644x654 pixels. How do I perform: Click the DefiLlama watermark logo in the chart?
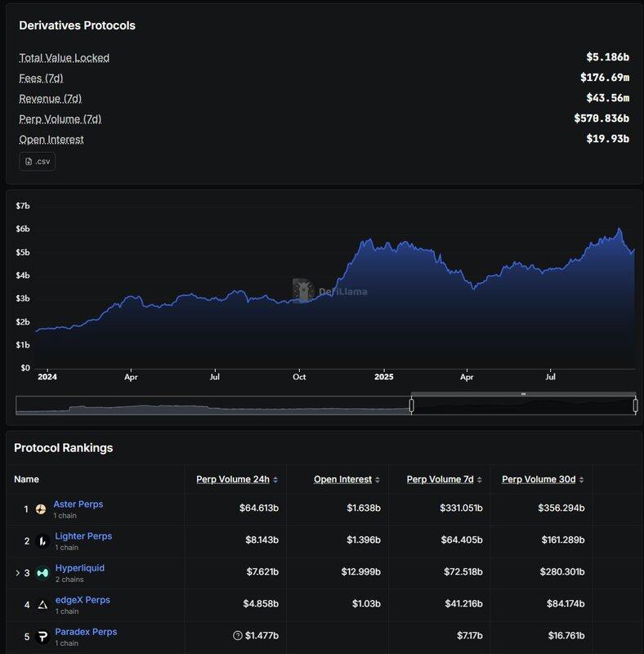coord(304,290)
